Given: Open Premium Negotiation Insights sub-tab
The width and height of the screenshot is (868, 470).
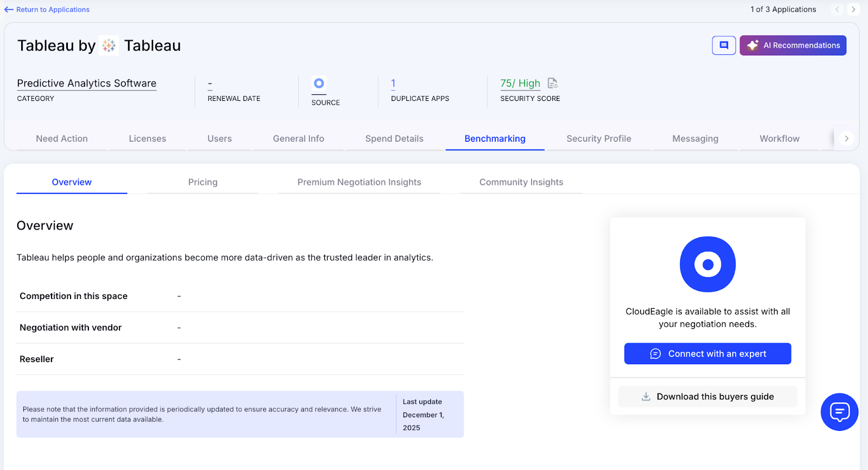Looking at the screenshot, I should tap(359, 182).
